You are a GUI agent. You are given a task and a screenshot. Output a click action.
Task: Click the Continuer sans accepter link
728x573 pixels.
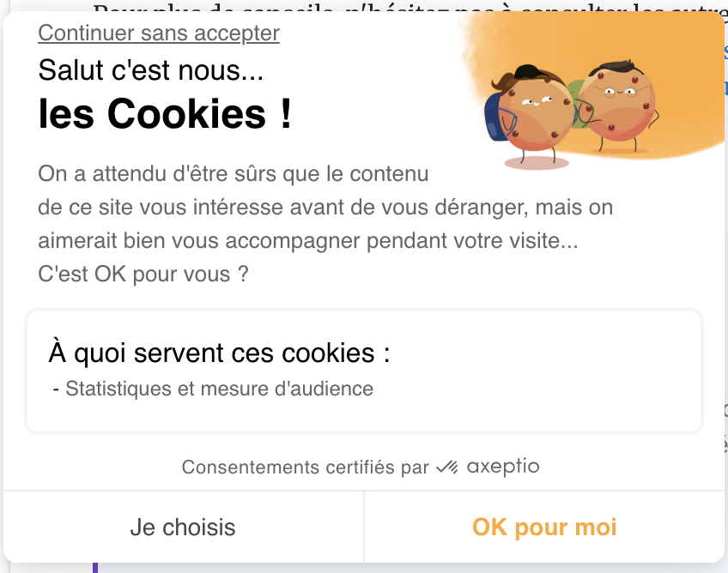(x=159, y=33)
